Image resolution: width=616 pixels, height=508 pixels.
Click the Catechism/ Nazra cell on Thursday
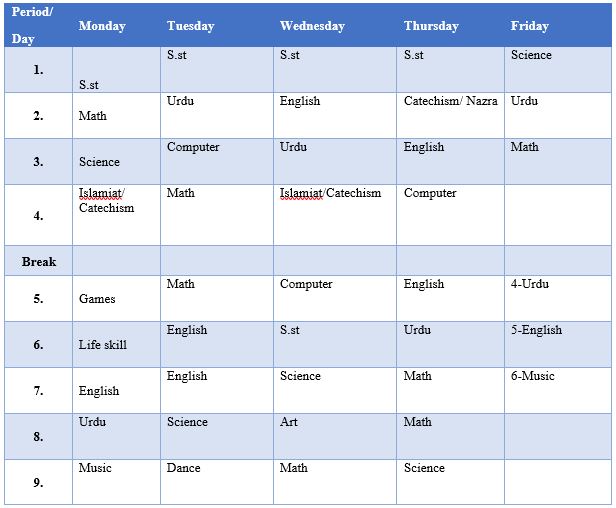450,115
